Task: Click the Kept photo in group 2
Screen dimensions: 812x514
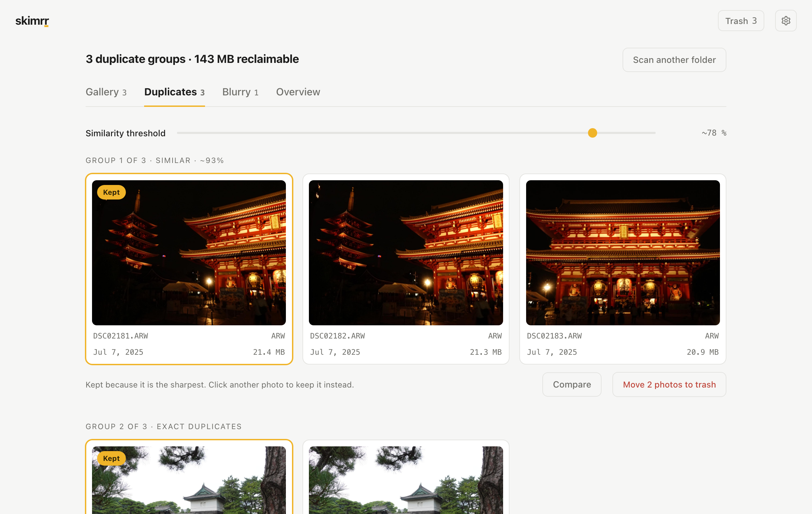Action: (189, 480)
